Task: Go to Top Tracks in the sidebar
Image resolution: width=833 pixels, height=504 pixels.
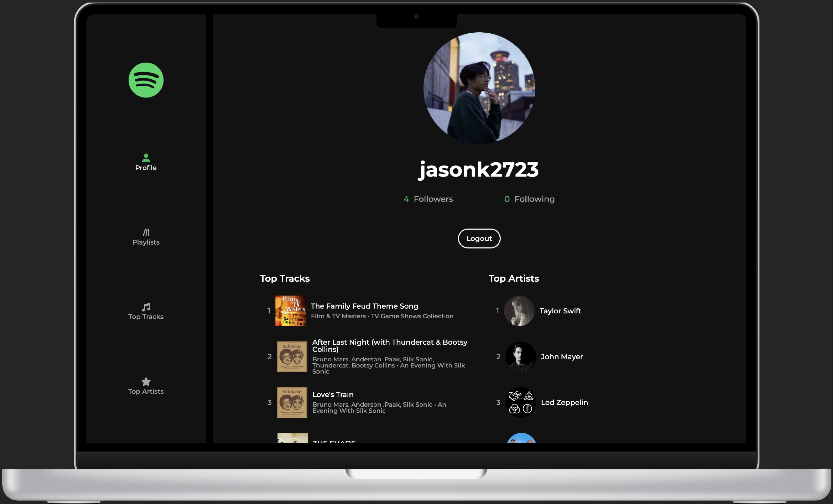Action: point(146,317)
